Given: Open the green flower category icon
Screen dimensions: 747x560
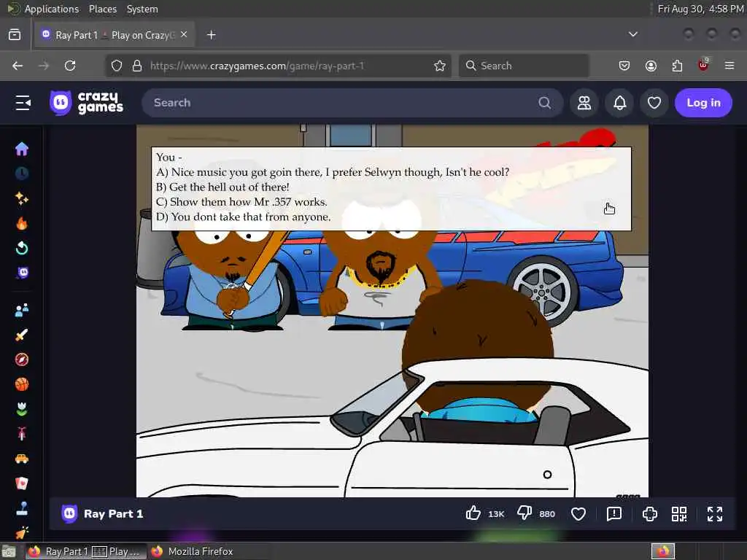Looking at the screenshot, I should point(22,409).
